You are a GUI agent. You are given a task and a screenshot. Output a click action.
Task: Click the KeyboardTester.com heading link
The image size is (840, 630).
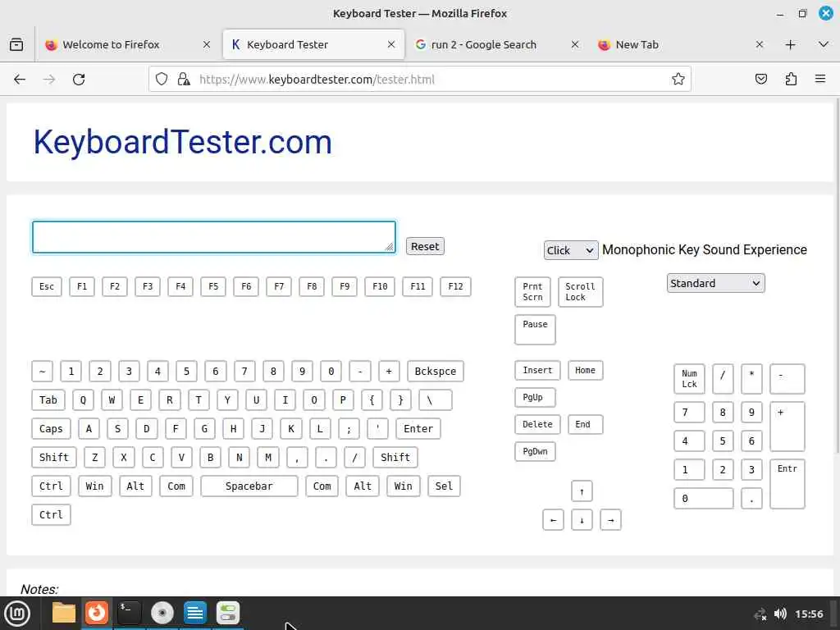pyautogui.click(x=183, y=143)
